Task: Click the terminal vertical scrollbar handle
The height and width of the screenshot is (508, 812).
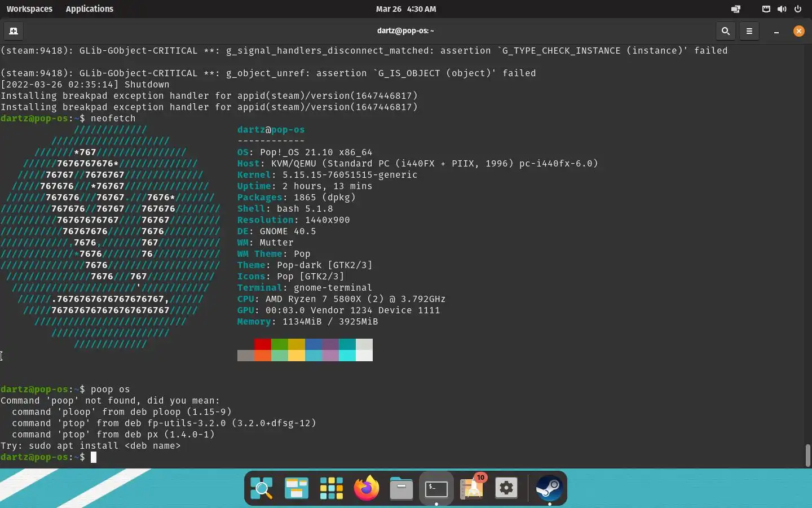Action: [x=807, y=456]
